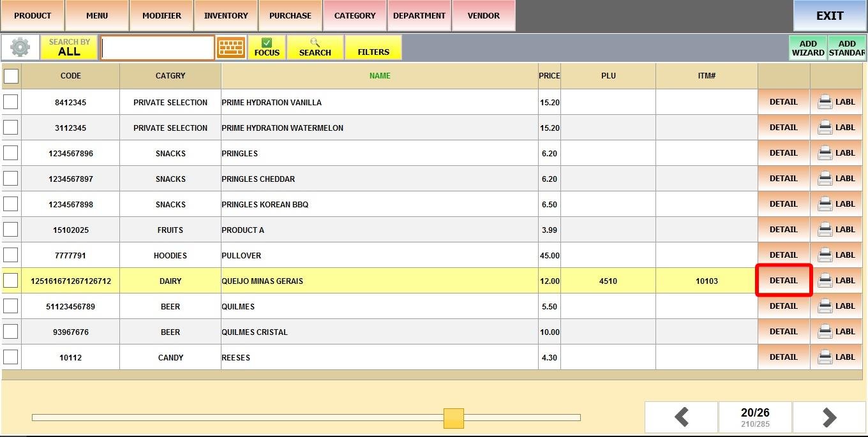Screen dimensions: 868x437
Task: Print label for PRIME HYDRATION VANILLA
Action: coord(836,102)
